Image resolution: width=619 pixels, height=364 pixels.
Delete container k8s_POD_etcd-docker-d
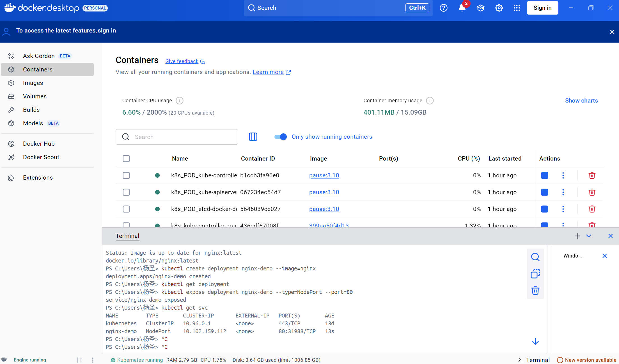(592, 209)
